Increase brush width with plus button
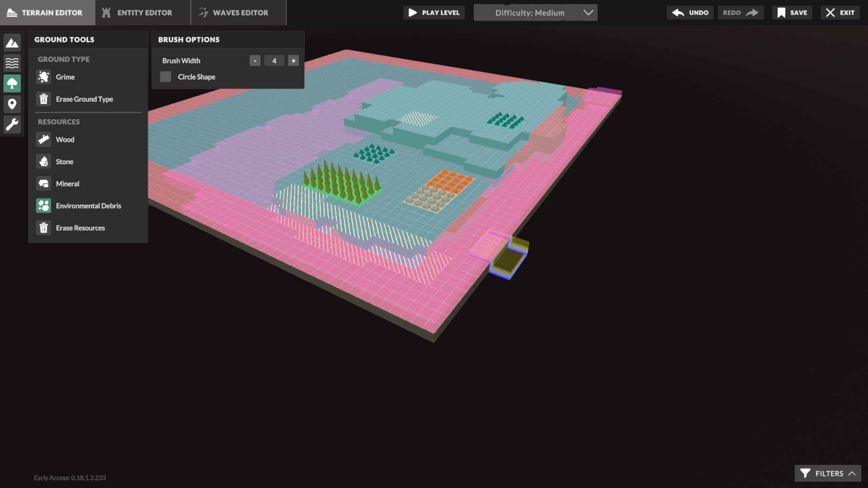Screen dimensions: 868x488 pyautogui.click(x=293, y=61)
